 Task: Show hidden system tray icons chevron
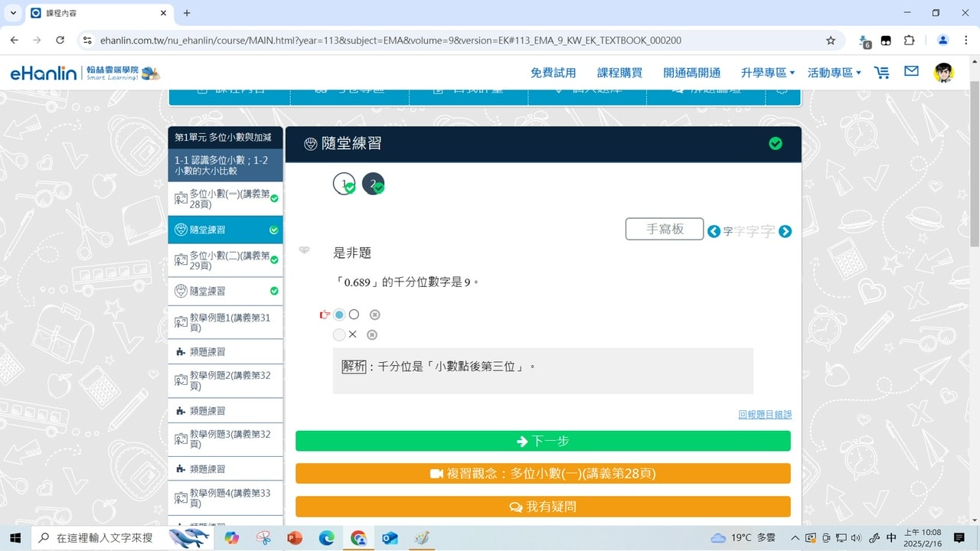point(795,538)
